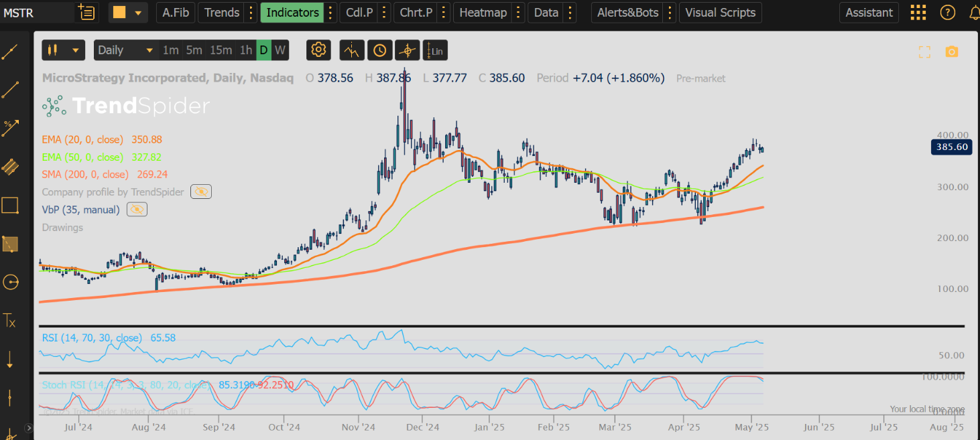Open the orange color swatch dropdown arrow
Viewport: 980px width, 440px height.
click(138, 12)
